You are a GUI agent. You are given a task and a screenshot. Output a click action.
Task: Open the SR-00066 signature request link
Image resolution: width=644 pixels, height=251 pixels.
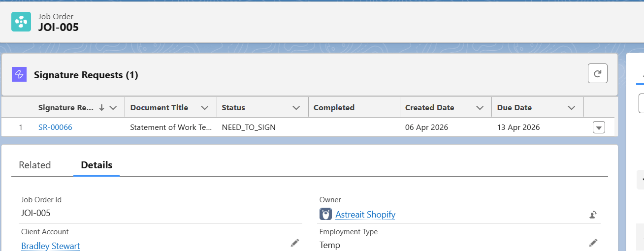coord(55,127)
